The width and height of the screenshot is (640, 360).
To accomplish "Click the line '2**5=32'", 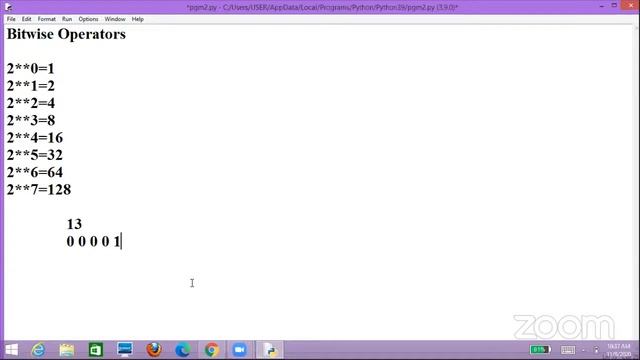I will click(x=35, y=155).
